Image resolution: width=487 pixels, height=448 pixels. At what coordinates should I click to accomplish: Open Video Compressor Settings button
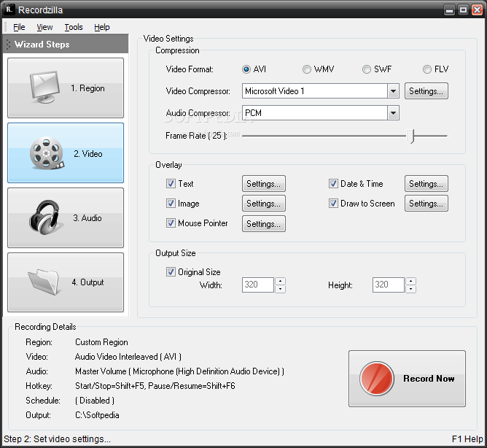pos(426,90)
